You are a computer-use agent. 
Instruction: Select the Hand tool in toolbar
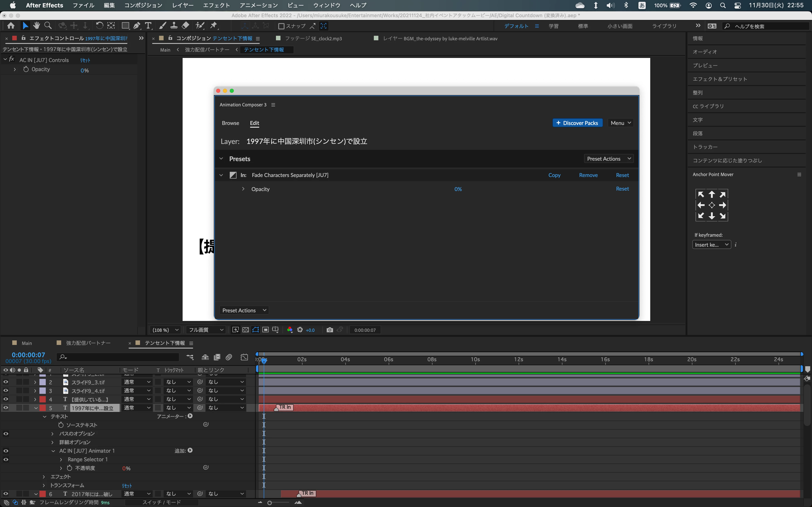click(36, 26)
